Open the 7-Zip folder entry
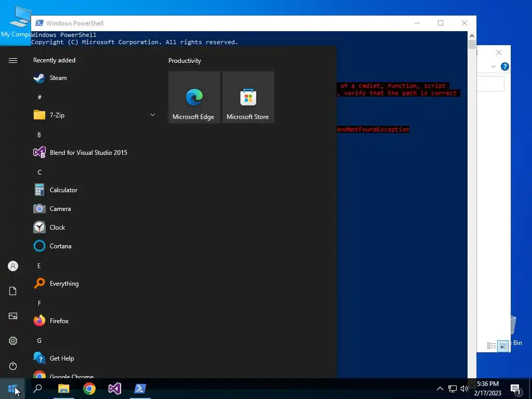The image size is (532, 399). (x=95, y=115)
